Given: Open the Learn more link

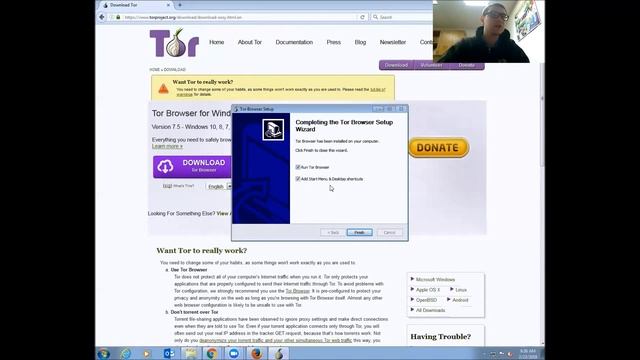Looking at the screenshot, I should [167, 146].
